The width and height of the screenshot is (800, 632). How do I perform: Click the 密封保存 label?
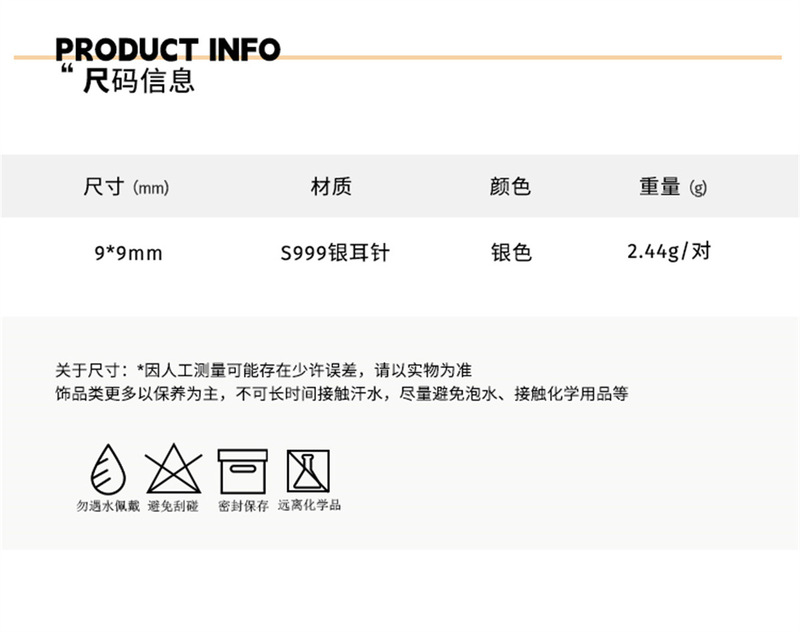[x=243, y=506]
